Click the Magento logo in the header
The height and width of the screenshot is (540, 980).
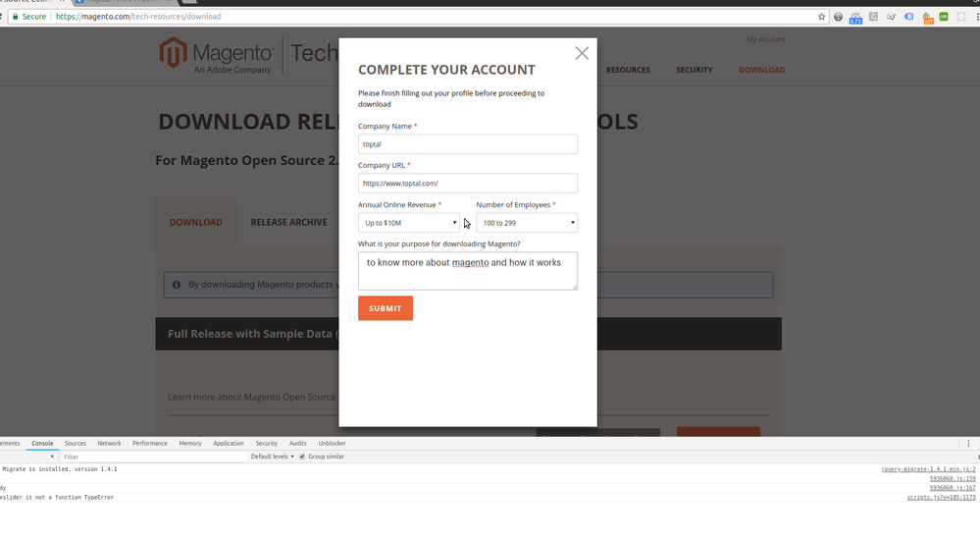click(218, 56)
